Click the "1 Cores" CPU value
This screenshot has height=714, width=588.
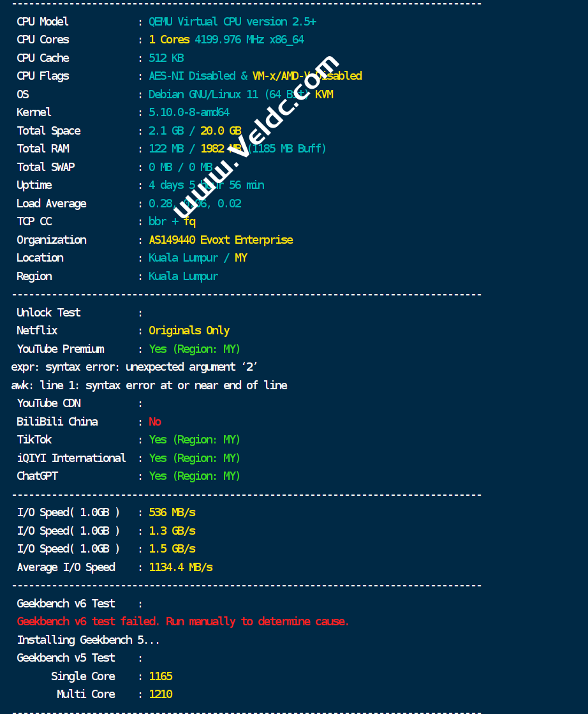[169, 40]
